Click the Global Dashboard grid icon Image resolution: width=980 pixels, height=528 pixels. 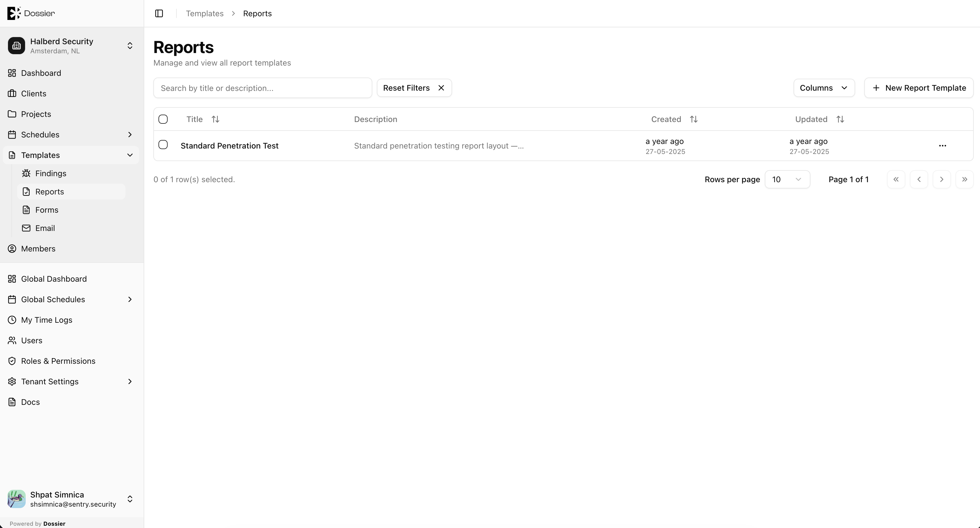pyautogui.click(x=12, y=279)
